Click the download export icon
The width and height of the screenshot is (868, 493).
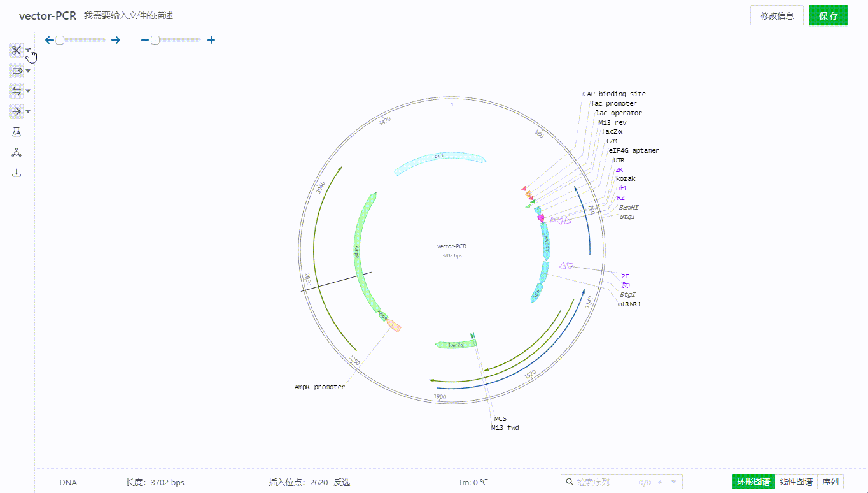coord(17,173)
